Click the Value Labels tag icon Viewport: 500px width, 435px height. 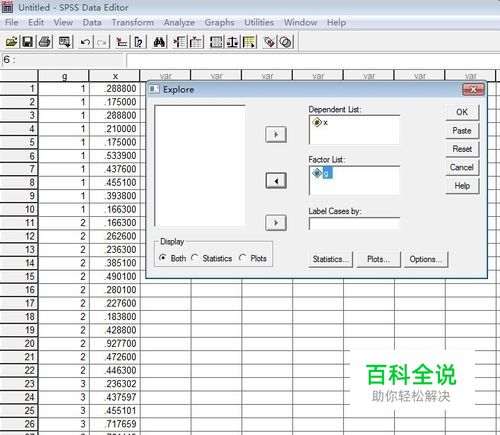coord(269,42)
